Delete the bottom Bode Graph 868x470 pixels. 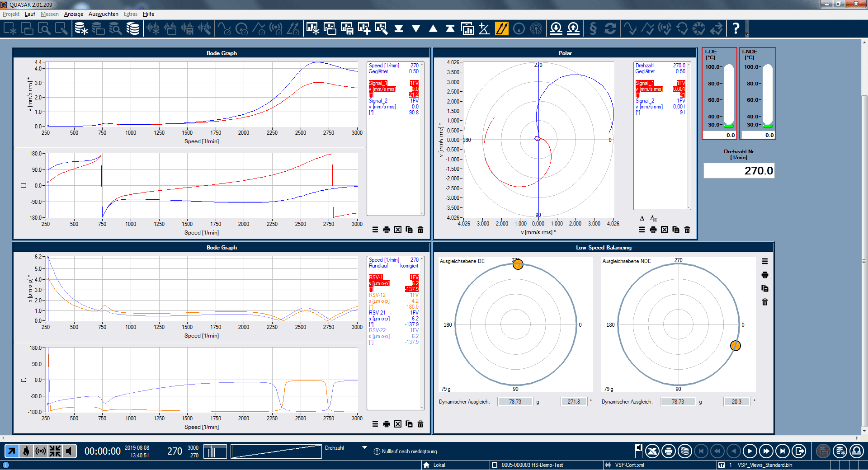click(420, 424)
